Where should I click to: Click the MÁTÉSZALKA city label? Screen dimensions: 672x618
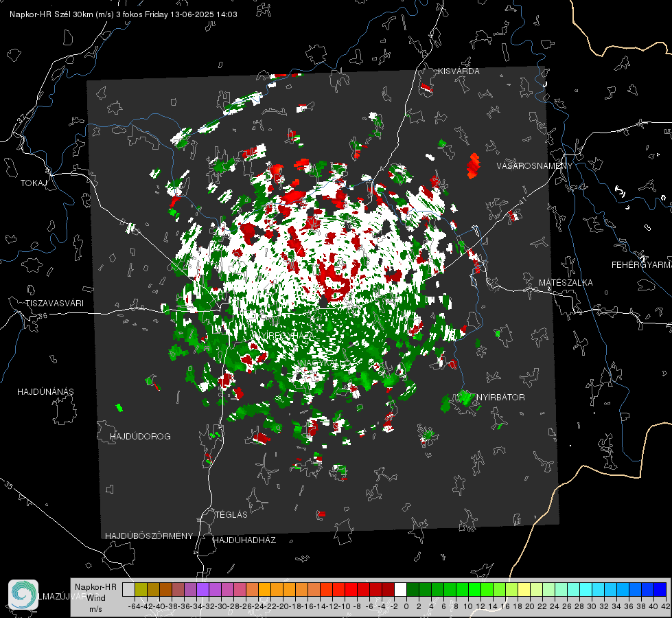[x=566, y=283]
